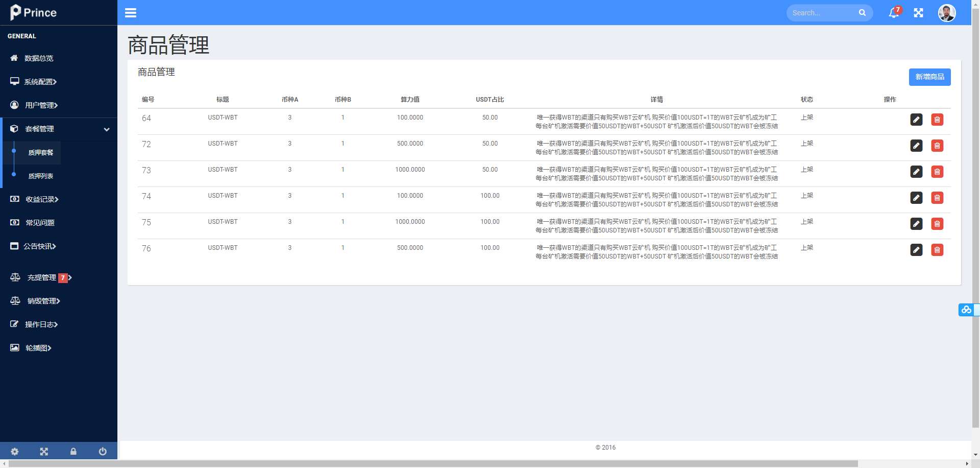Select 质押列表 submenu item
980x468 pixels.
[x=41, y=176]
